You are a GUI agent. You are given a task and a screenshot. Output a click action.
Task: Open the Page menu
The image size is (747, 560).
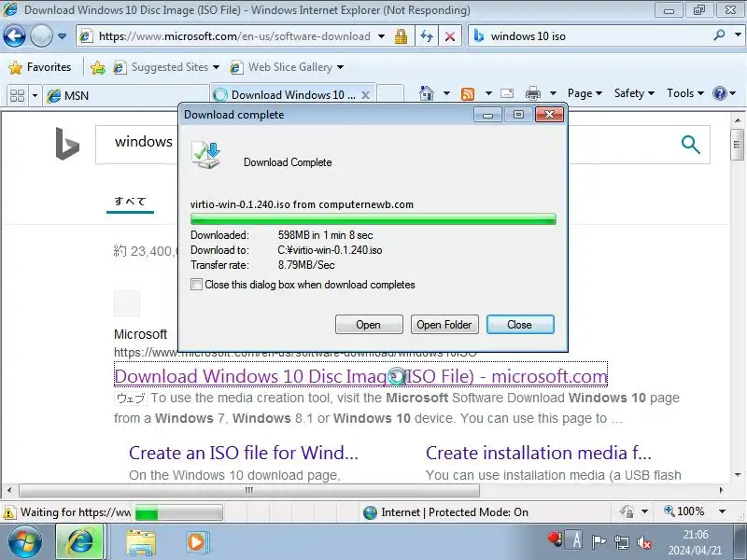585,93
